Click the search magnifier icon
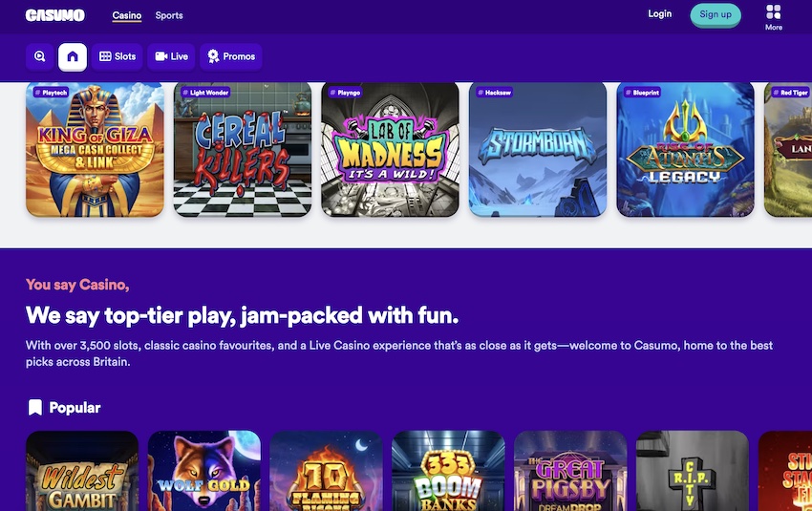This screenshot has width=812, height=511. 39,56
